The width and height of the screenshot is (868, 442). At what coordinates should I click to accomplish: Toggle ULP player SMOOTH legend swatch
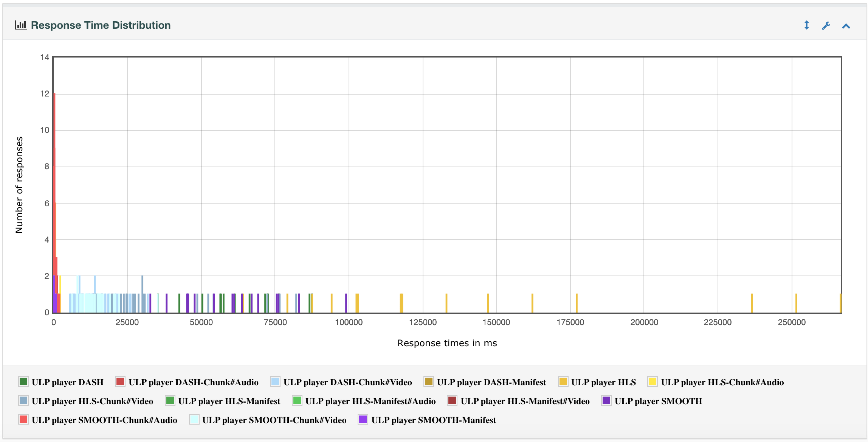click(606, 400)
